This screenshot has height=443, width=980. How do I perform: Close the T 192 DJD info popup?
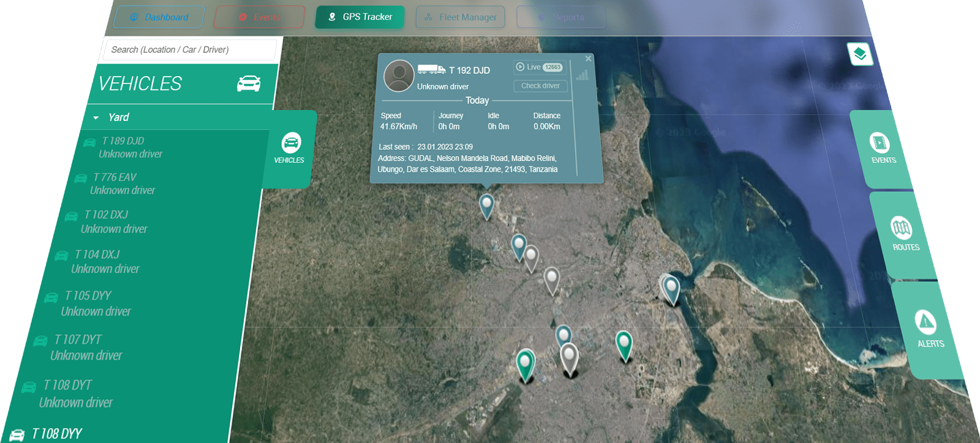[588, 59]
